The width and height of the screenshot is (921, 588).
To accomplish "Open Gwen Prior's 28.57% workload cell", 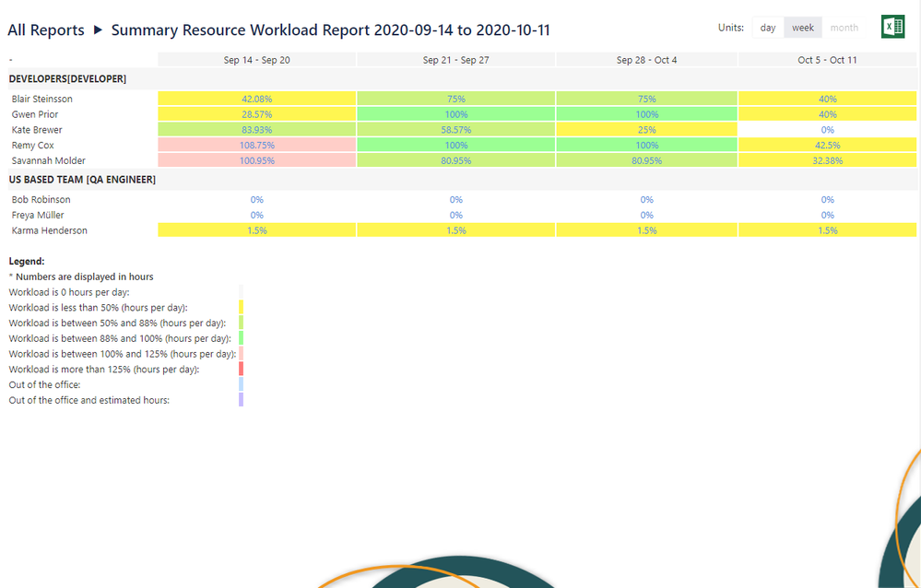I will [x=256, y=114].
